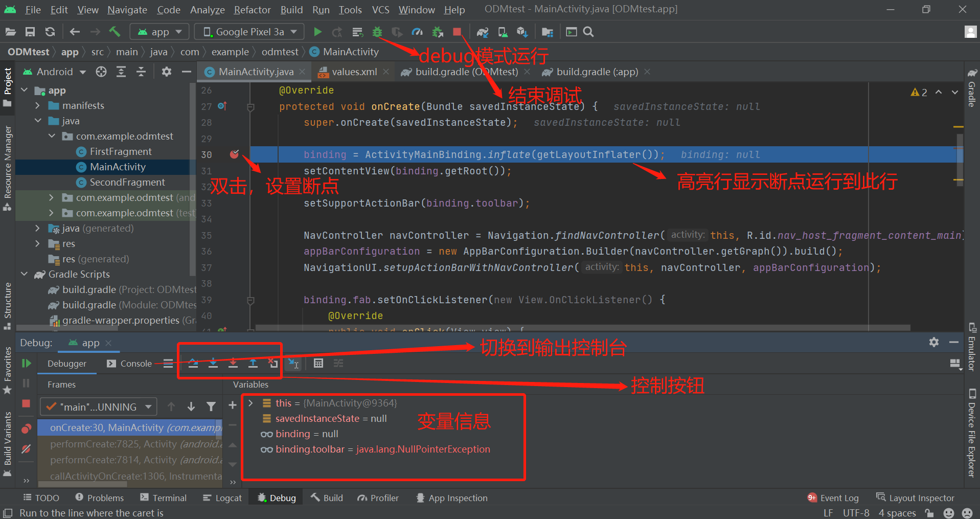Open the Google Pixel 3a device dropdown
This screenshot has height=519, width=980.
pos(249,32)
